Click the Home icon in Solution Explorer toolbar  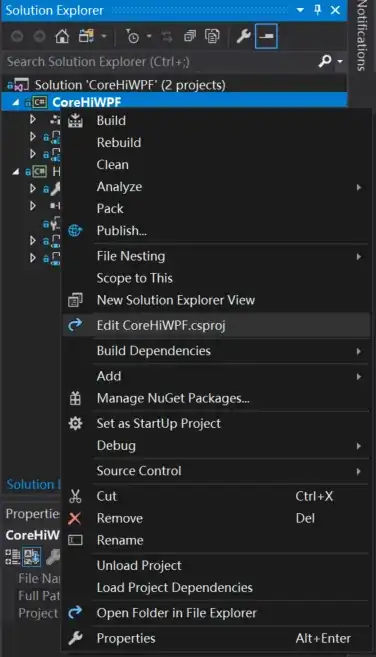click(x=62, y=37)
